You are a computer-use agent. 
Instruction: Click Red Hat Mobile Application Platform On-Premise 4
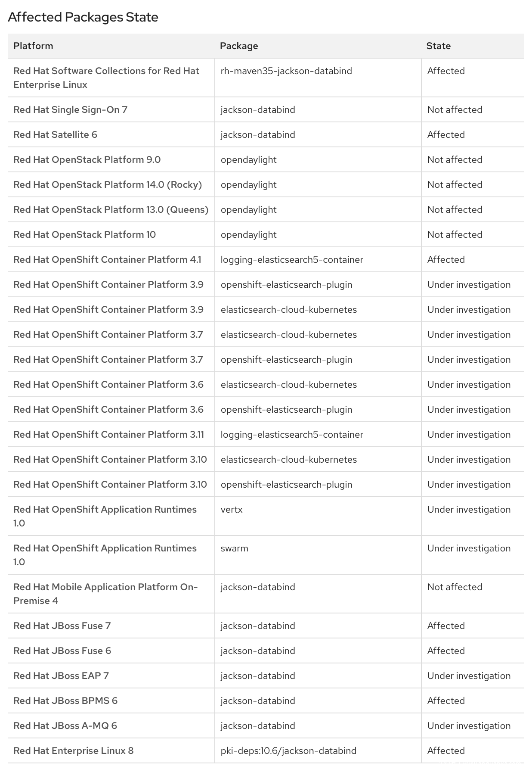[105, 594]
